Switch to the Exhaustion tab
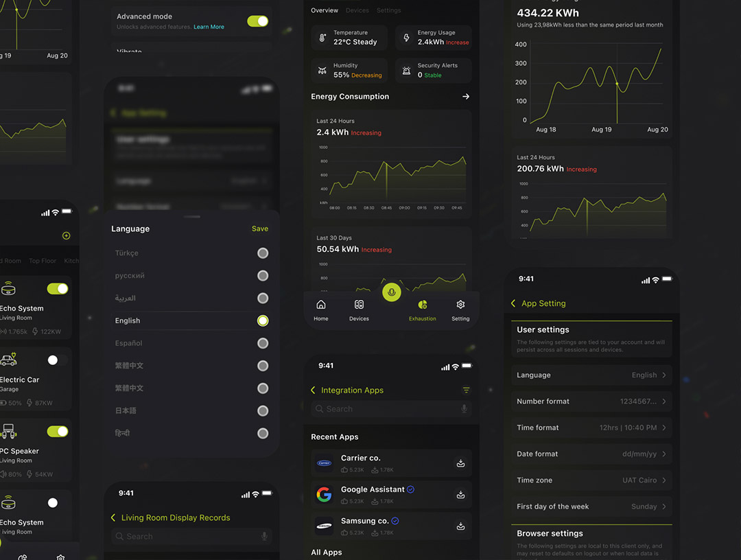This screenshot has width=741, height=560. pyautogui.click(x=422, y=310)
